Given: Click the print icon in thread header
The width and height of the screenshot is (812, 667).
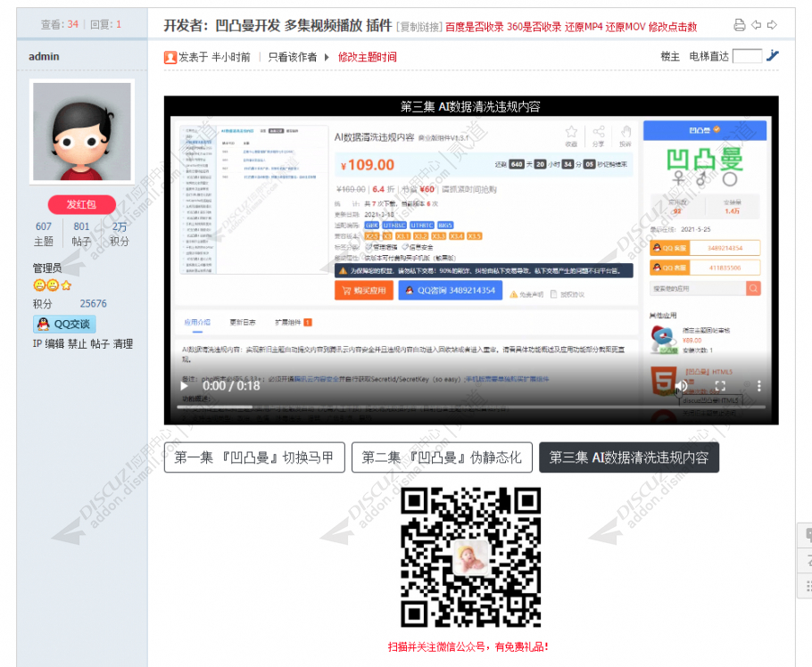Looking at the screenshot, I should 740,24.
